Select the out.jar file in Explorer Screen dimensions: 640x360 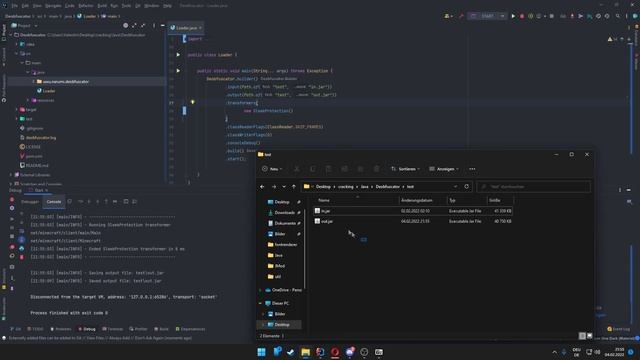[413, 221]
